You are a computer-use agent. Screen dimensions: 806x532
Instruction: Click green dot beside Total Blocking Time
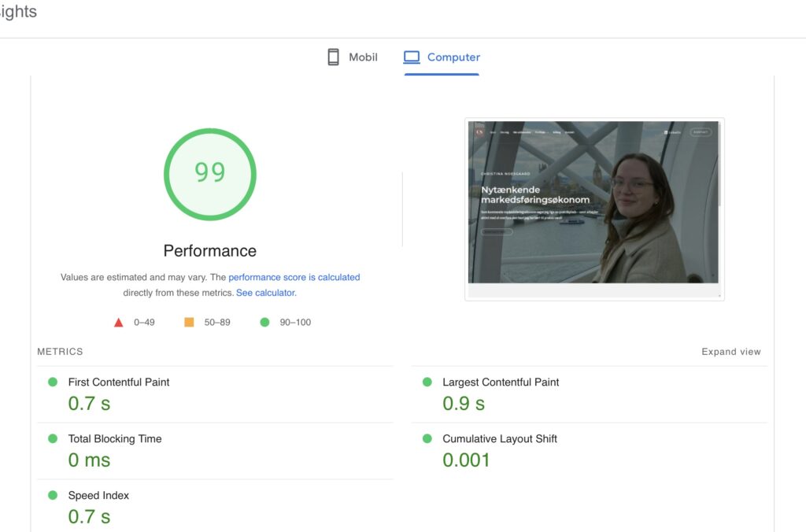[53, 438]
